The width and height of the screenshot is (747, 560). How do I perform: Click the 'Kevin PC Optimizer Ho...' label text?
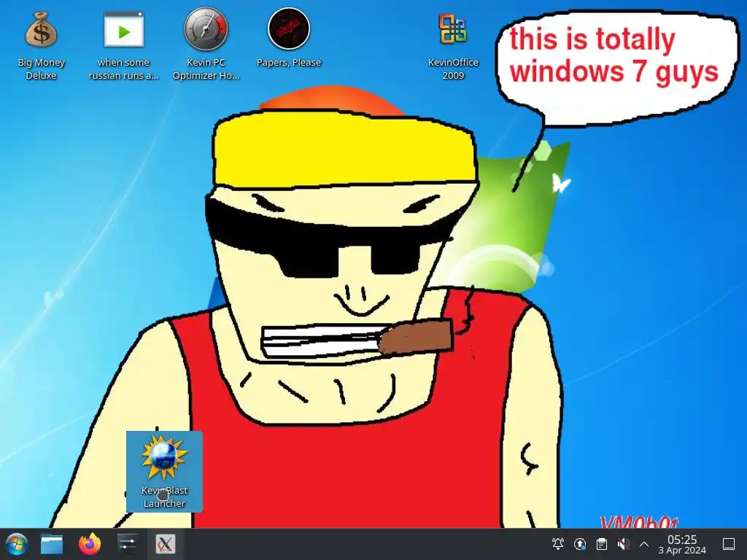(206, 69)
